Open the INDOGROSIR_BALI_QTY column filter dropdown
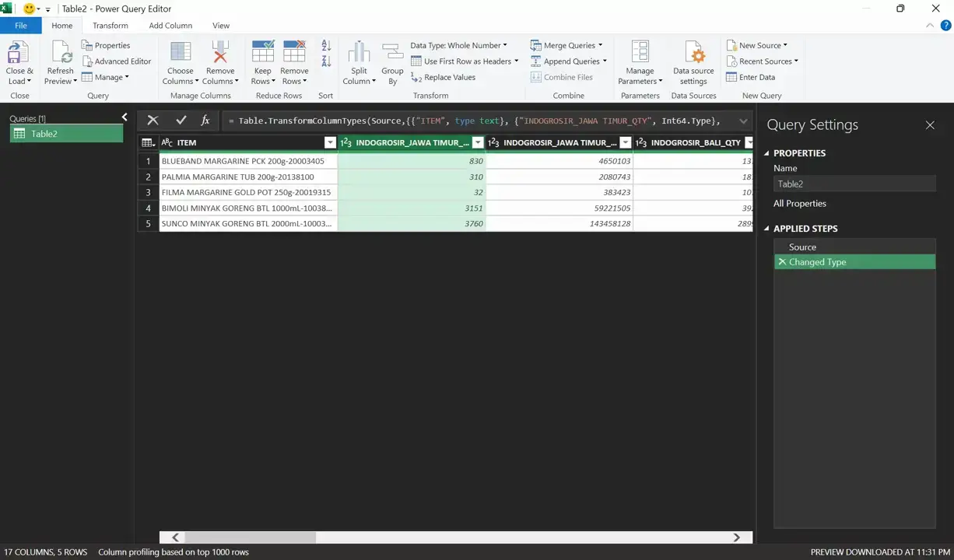Image resolution: width=954 pixels, height=560 pixels. [x=749, y=142]
